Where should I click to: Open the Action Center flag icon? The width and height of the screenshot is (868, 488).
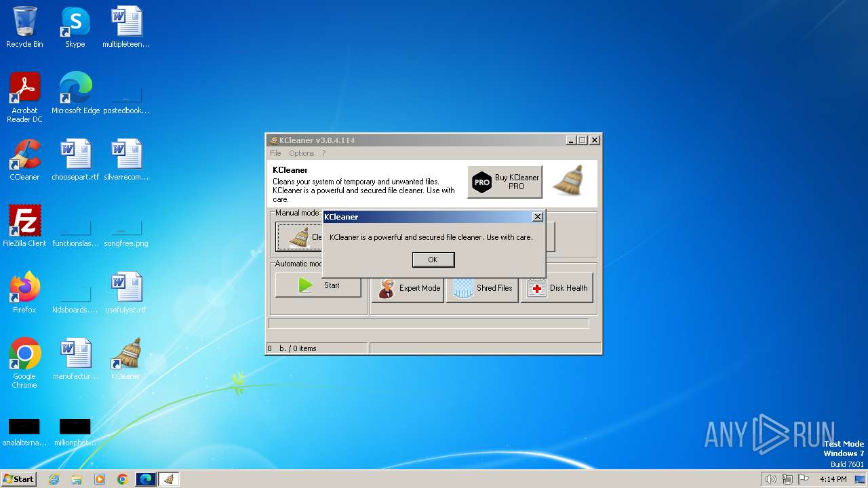click(x=804, y=479)
